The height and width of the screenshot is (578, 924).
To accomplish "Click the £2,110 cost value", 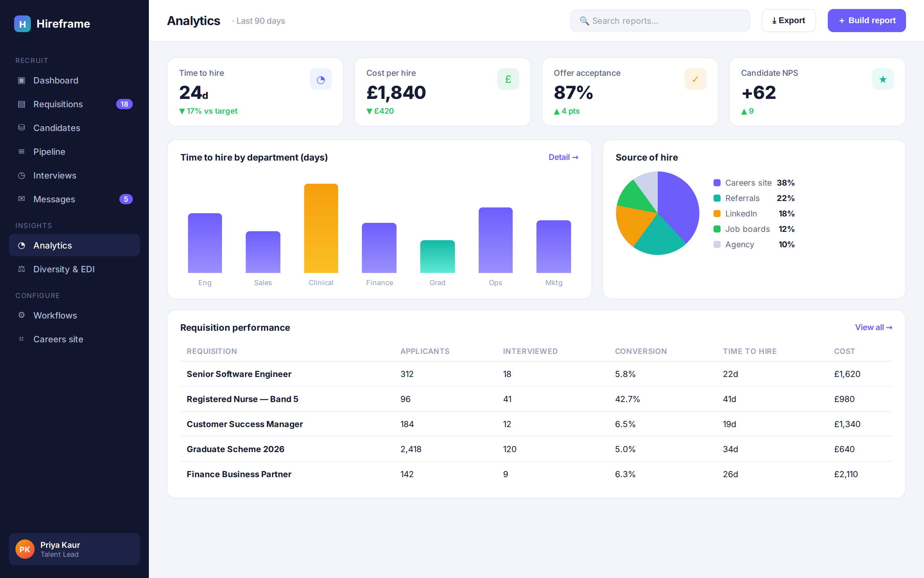I will (x=846, y=474).
